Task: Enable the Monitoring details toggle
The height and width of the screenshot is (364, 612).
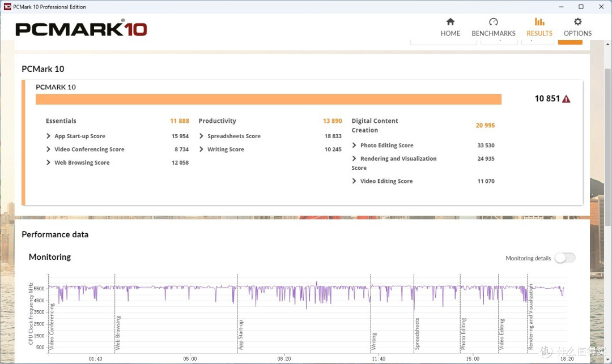Action: click(565, 258)
